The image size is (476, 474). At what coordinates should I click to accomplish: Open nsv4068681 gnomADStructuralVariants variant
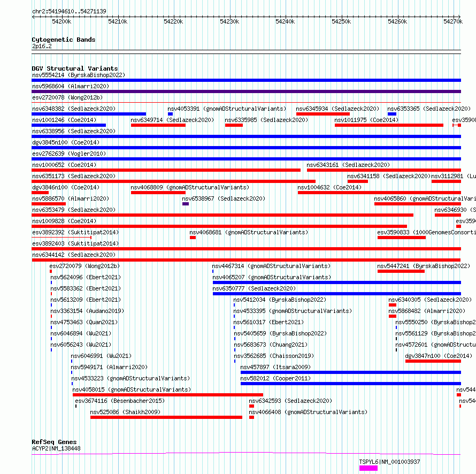point(249,232)
